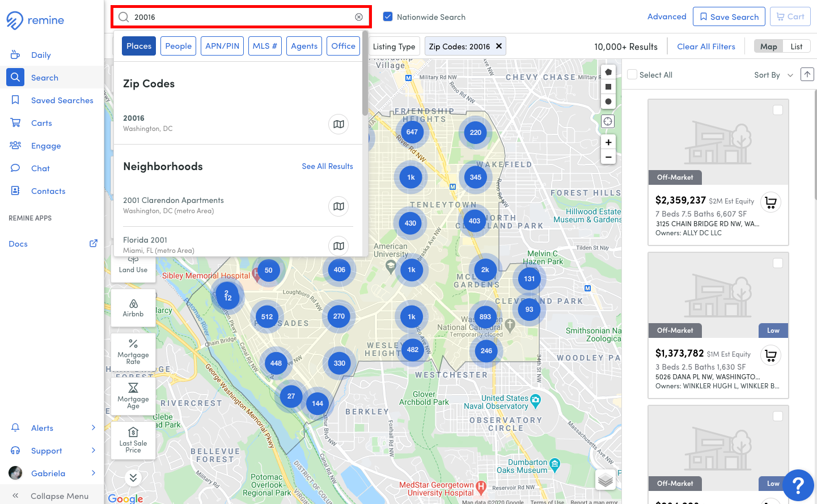The height and width of the screenshot is (504, 817).
Task: Remove the Zip Codes: 20016 filter
Action: (499, 46)
